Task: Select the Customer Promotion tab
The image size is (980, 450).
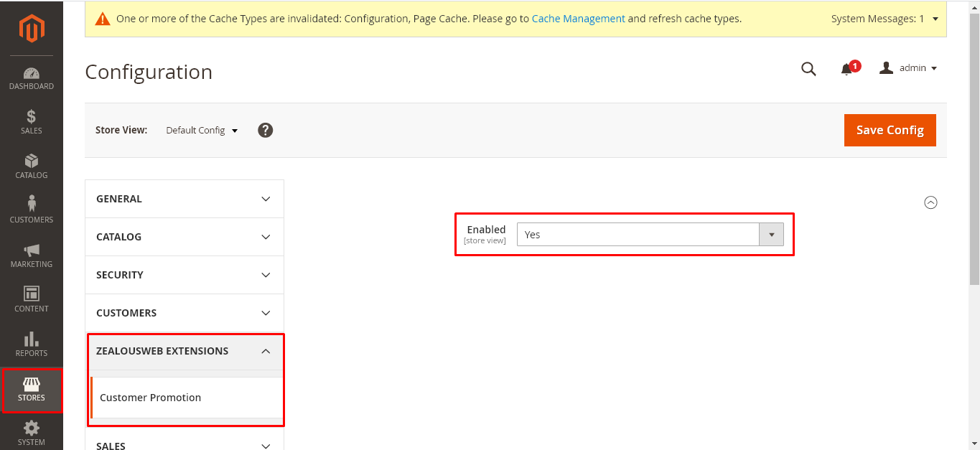Action: click(x=151, y=398)
